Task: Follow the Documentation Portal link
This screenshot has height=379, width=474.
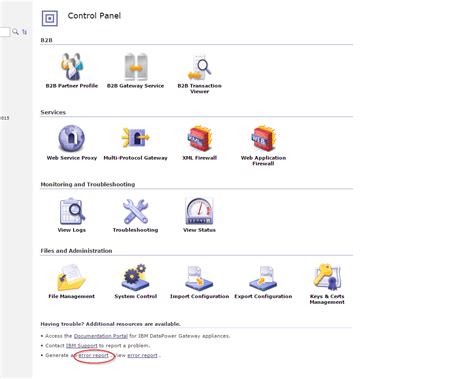Action: [101, 336]
